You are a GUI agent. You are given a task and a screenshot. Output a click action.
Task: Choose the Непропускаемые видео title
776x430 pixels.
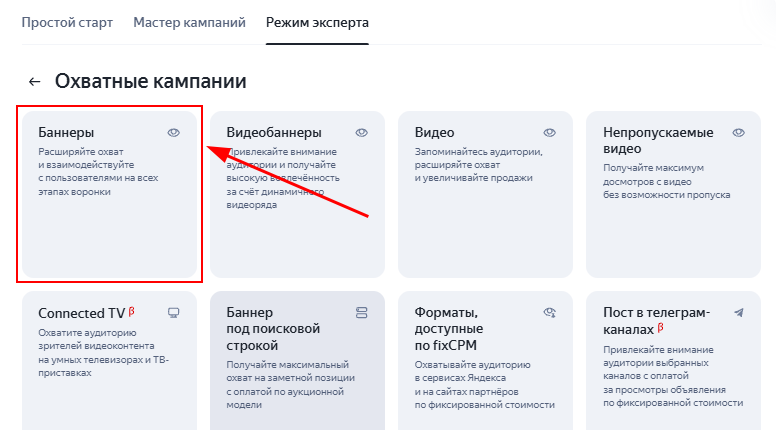tap(657, 140)
